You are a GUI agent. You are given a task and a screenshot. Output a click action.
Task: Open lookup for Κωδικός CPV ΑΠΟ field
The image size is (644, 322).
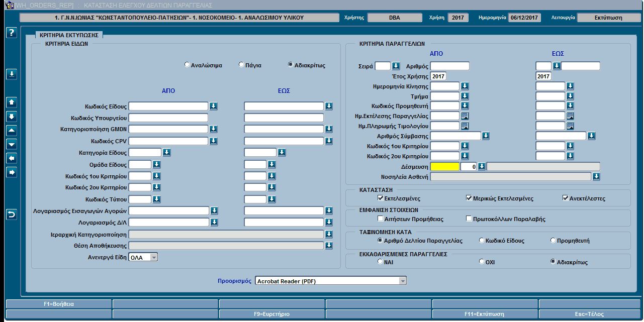coord(214,141)
